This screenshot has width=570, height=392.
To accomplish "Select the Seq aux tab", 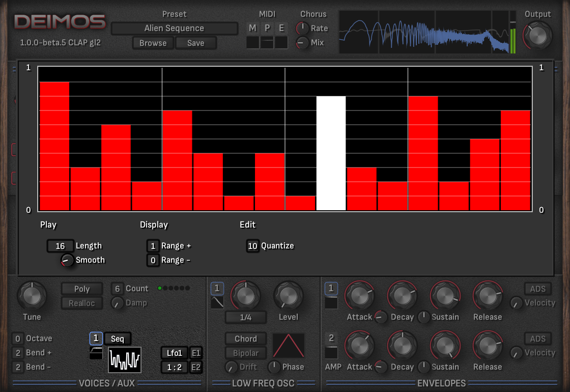I will (118, 339).
